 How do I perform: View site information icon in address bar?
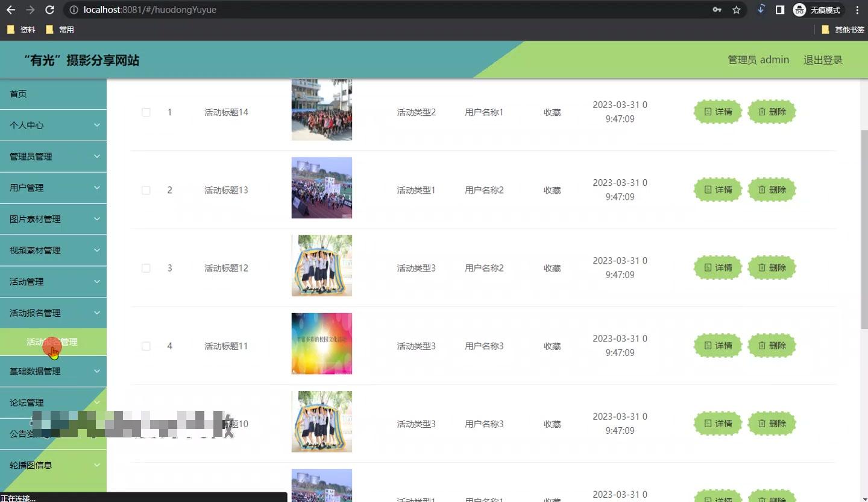(74, 10)
